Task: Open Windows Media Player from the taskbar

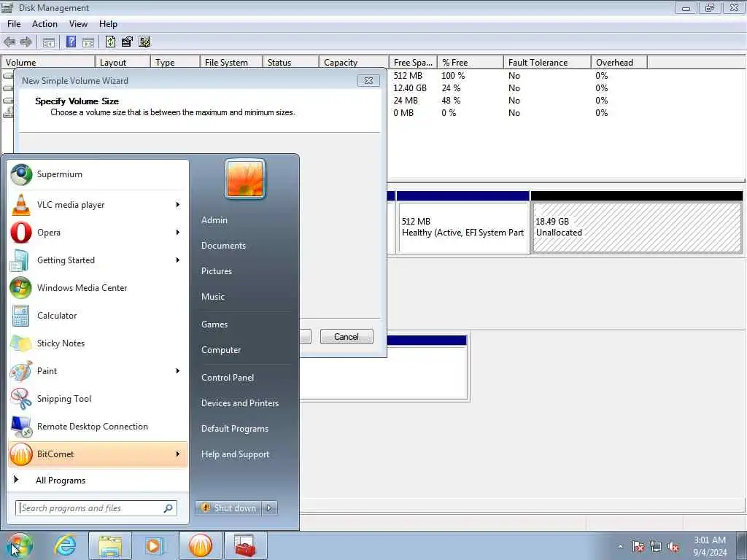Action: pyautogui.click(x=155, y=545)
